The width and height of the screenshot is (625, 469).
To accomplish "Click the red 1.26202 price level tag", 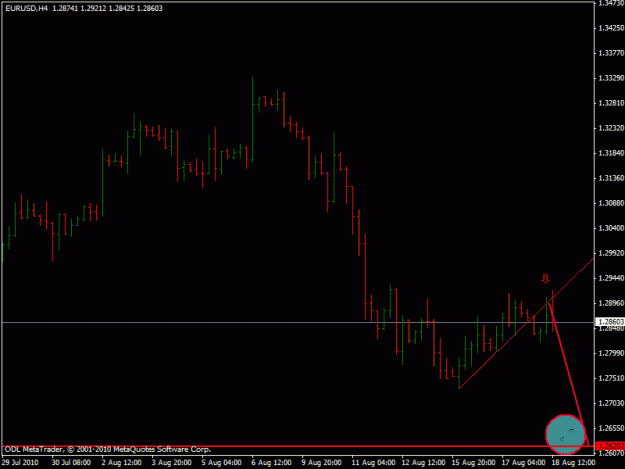I will click(x=610, y=446).
